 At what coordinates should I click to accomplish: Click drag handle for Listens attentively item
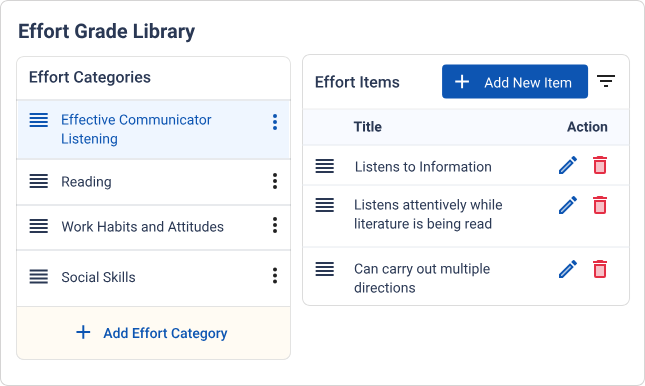pyautogui.click(x=325, y=205)
